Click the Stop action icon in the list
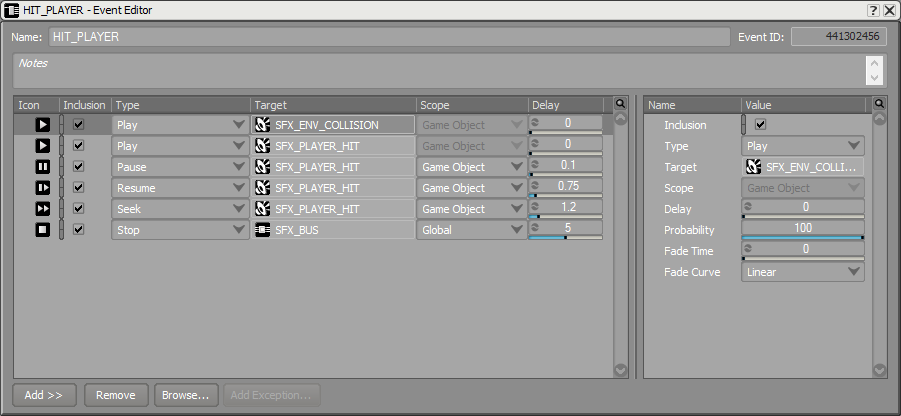901x416 pixels. [x=42, y=230]
